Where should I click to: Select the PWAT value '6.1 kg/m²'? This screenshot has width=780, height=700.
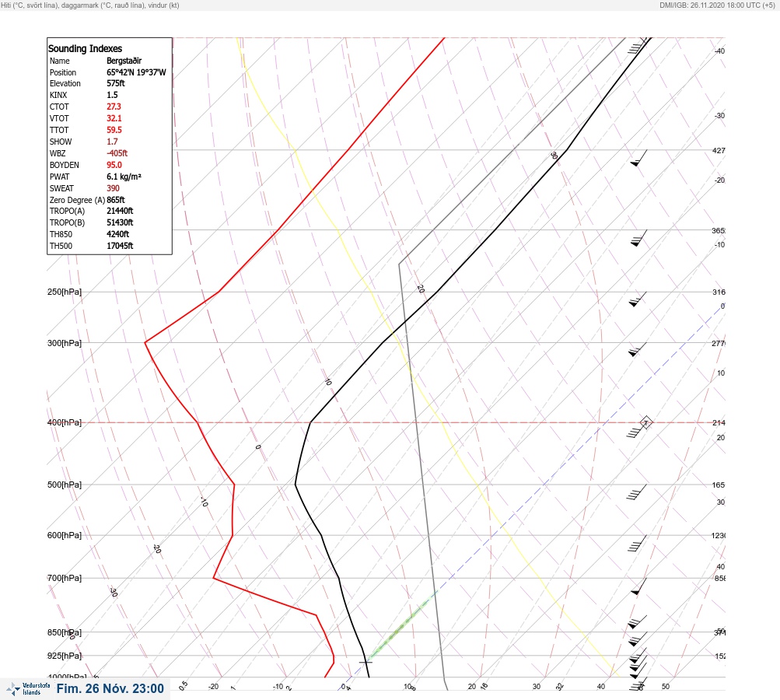click(124, 177)
